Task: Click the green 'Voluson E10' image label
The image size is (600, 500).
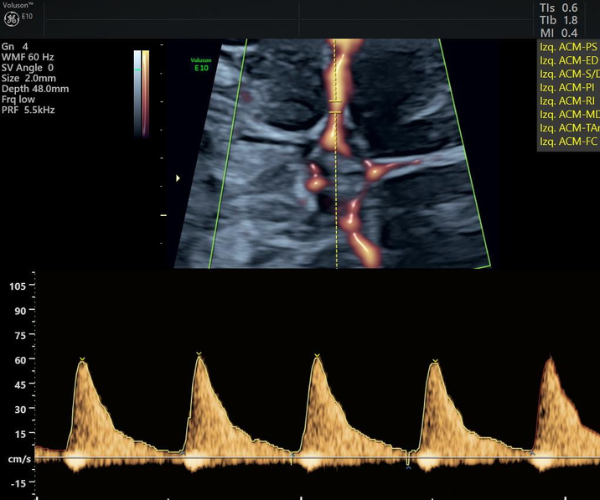Action: tap(201, 64)
